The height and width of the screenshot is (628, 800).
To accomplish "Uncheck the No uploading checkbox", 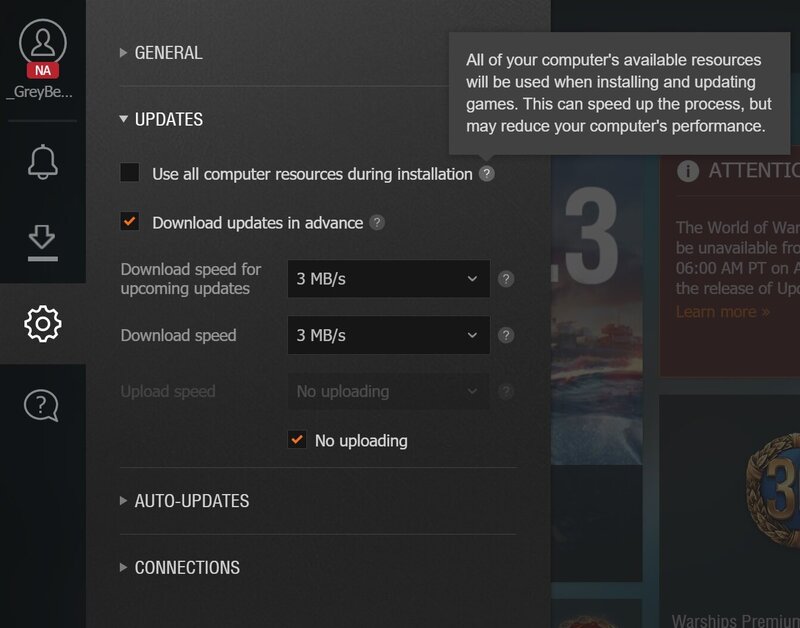I will click(x=297, y=440).
